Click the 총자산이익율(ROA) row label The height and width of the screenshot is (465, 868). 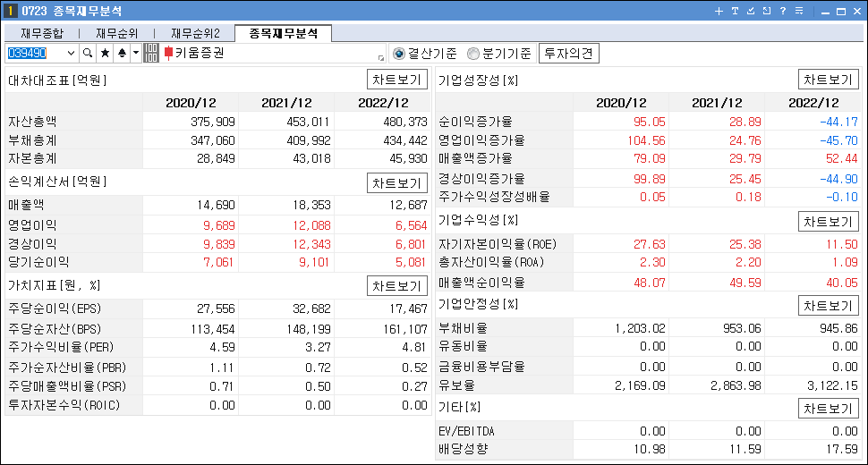(491, 262)
